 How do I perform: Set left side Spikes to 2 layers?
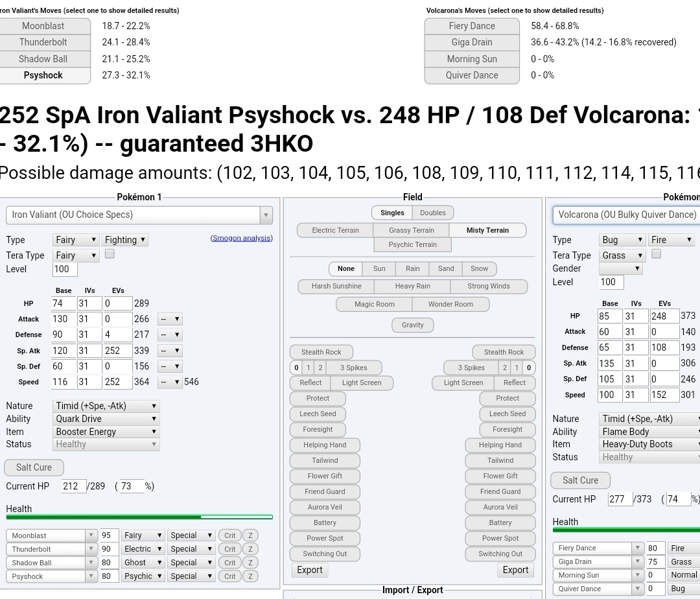point(320,368)
